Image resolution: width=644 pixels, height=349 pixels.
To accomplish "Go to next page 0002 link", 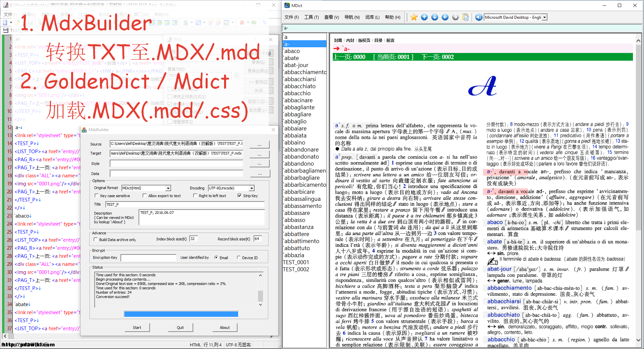I will click(448, 57).
